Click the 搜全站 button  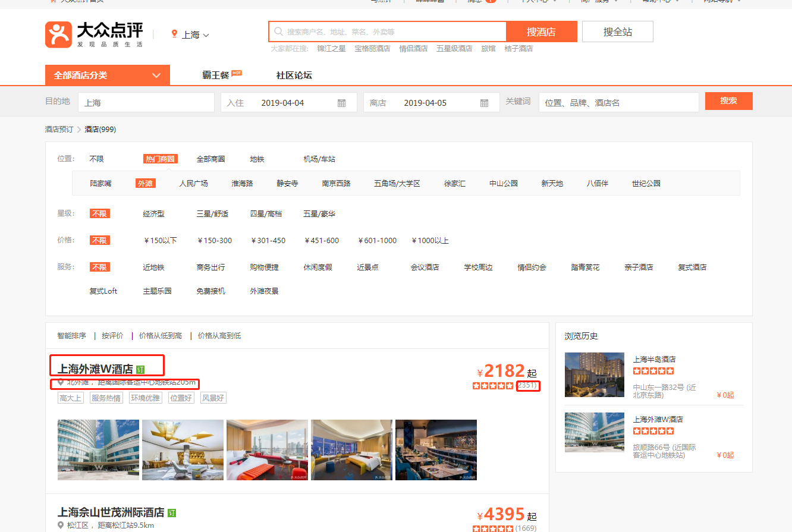point(618,32)
